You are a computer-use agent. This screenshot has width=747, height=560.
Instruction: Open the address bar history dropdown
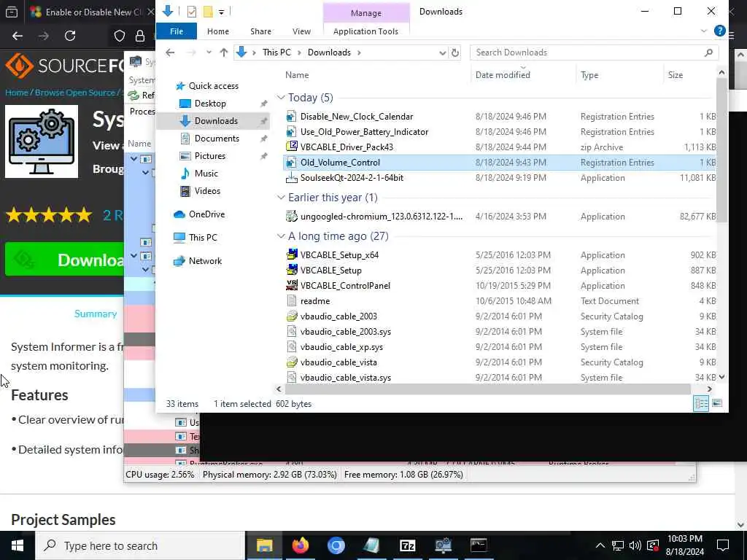pos(442,52)
